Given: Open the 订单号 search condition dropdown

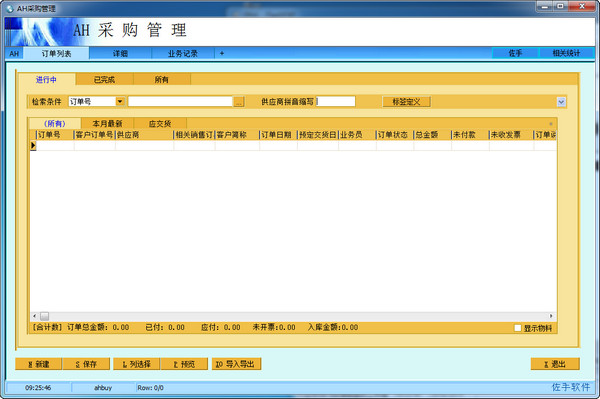Looking at the screenshot, I should [120, 101].
